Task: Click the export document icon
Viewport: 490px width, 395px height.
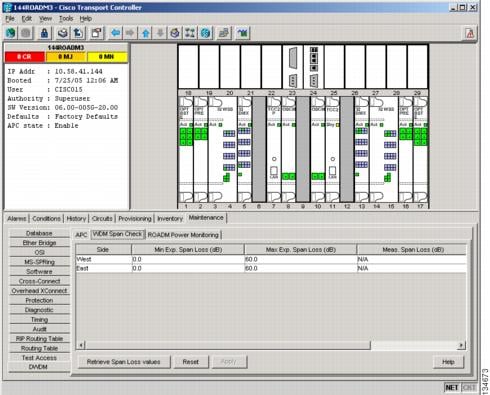Action: 78,33
